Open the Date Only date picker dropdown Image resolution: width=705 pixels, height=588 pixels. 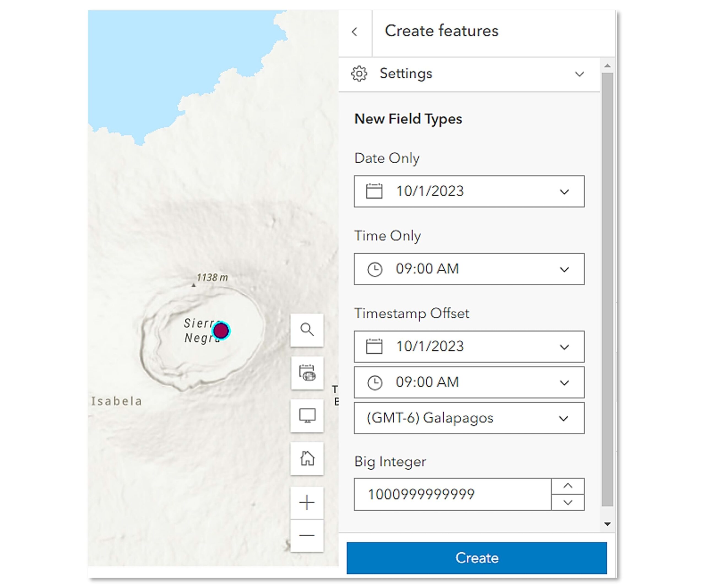pos(564,191)
